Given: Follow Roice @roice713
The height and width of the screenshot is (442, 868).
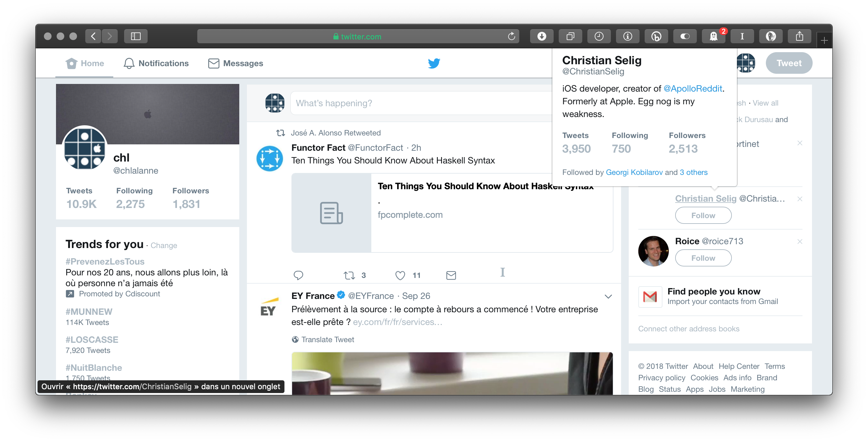Looking at the screenshot, I should point(703,258).
